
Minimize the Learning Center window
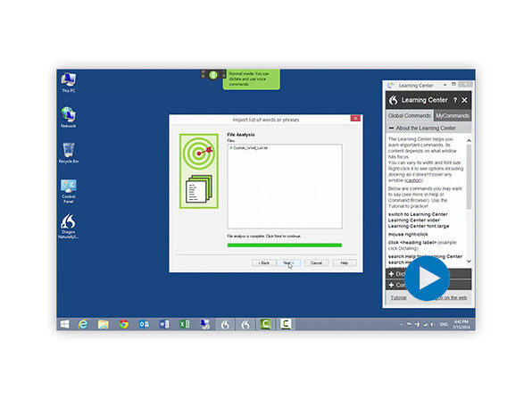(445, 85)
